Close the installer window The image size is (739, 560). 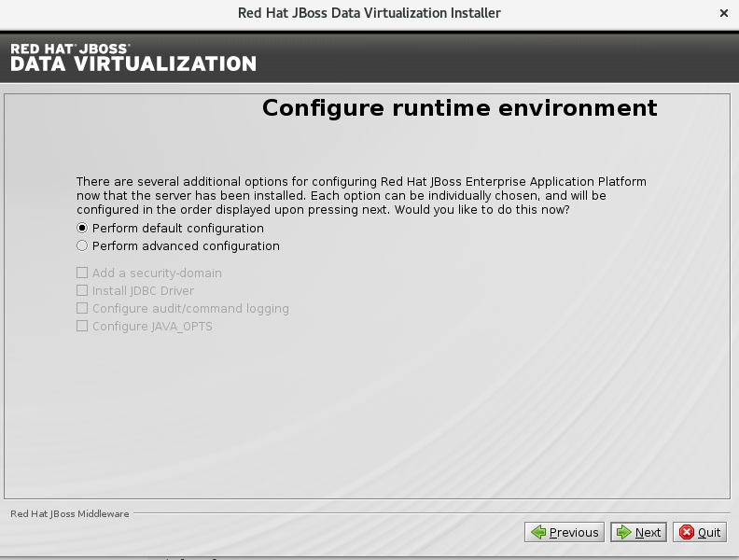(x=724, y=13)
